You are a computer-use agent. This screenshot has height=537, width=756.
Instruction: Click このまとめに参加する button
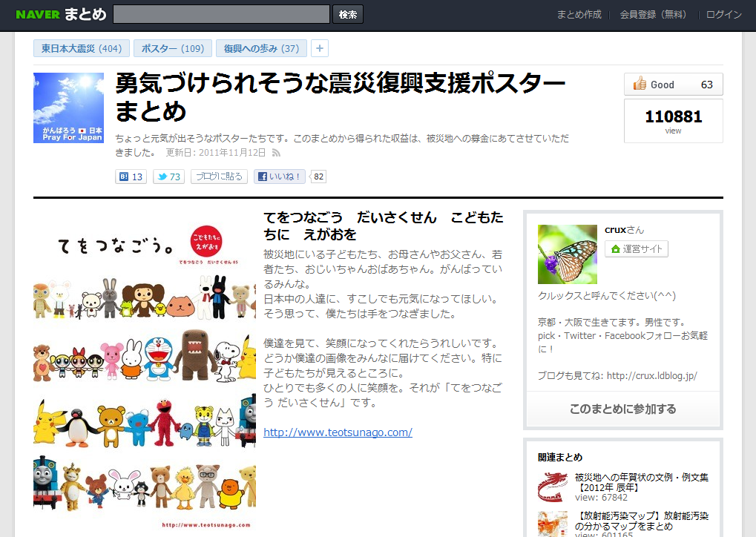(x=623, y=409)
